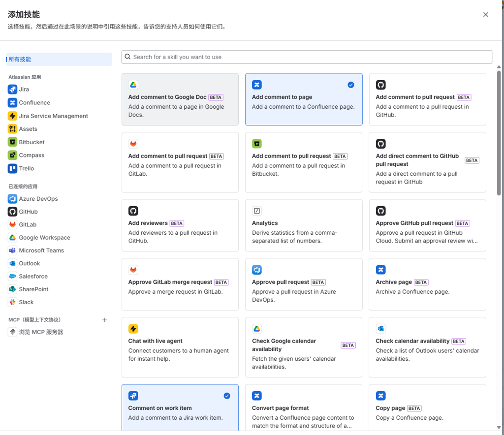504x435 pixels.
Task: Open 浏览 MCP 服务器 entry
Action: coord(41,332)
